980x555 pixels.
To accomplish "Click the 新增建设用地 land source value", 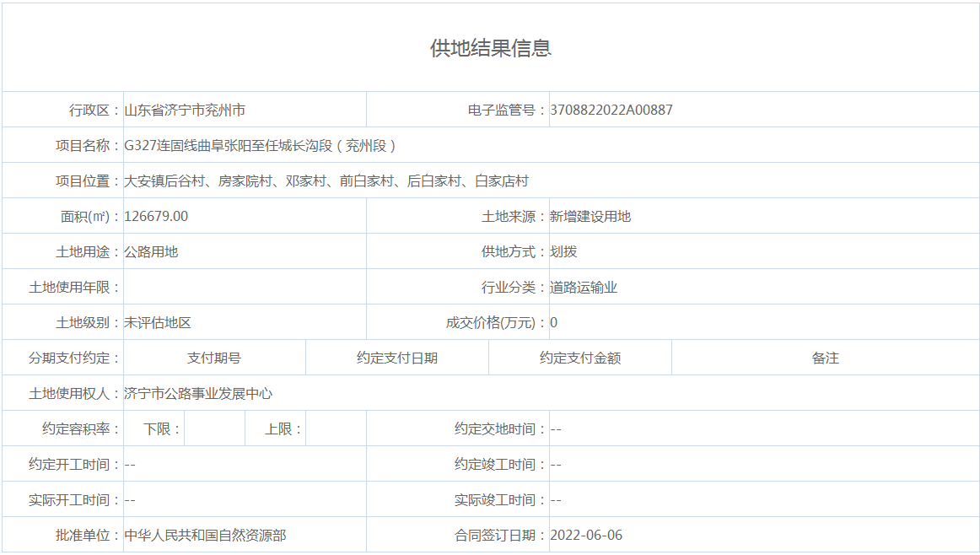I will pos(590,217).
